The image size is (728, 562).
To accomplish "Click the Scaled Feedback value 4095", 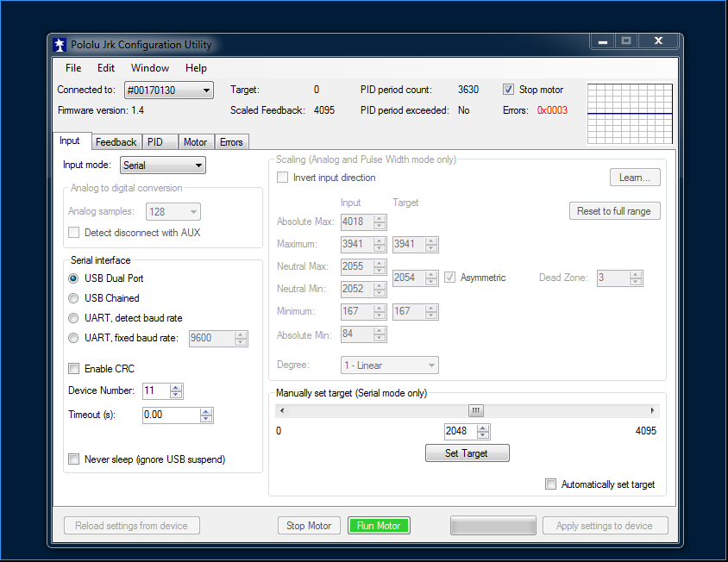I will click(x=324, y=110).
